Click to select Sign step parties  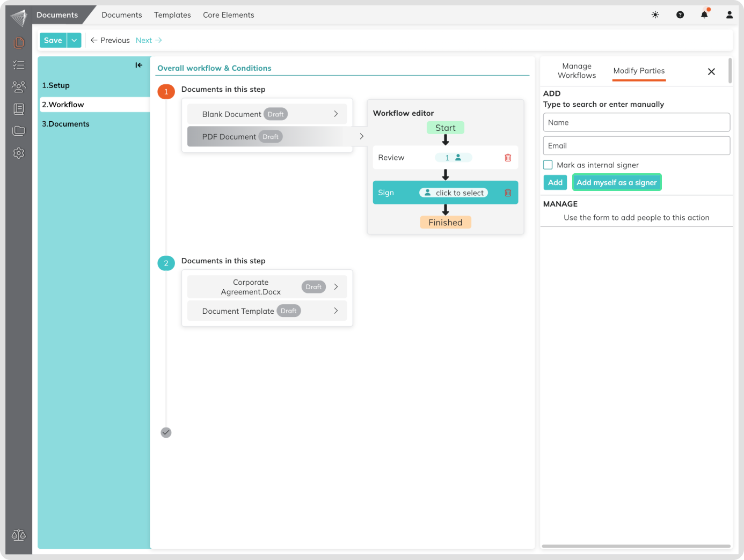454,193
